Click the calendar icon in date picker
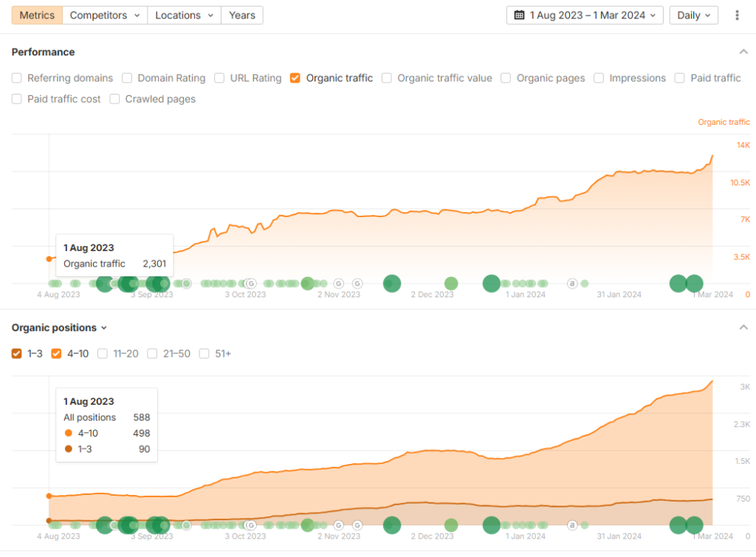The height and width of the screenshot is (557, 756). tap(519, 16)
